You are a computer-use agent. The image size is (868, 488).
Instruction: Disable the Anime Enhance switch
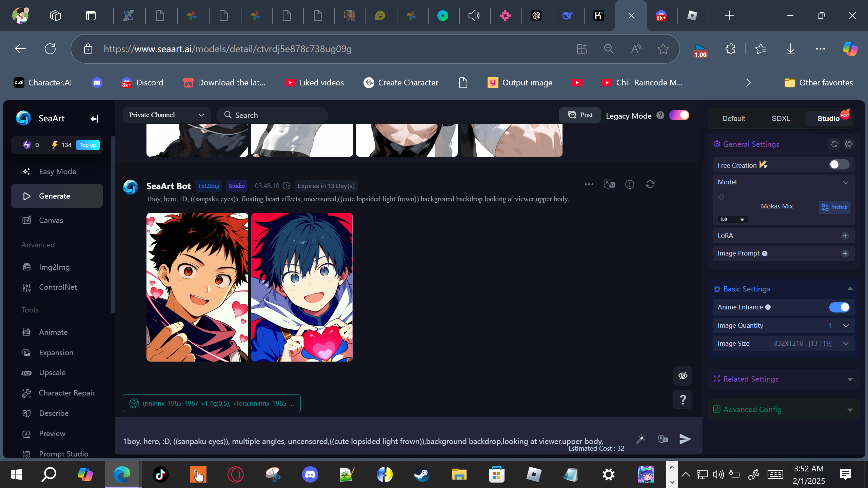pyautogui.click(x=839, y=307)
